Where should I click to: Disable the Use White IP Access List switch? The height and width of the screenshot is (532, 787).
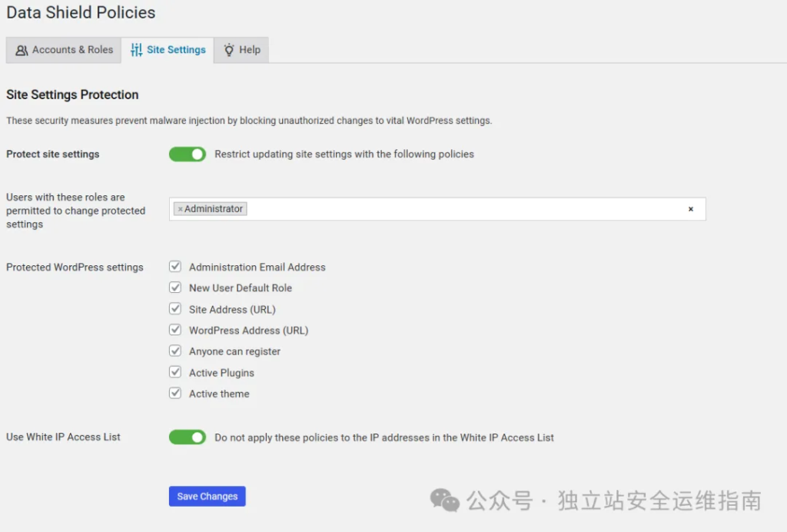tap(188, 437)
